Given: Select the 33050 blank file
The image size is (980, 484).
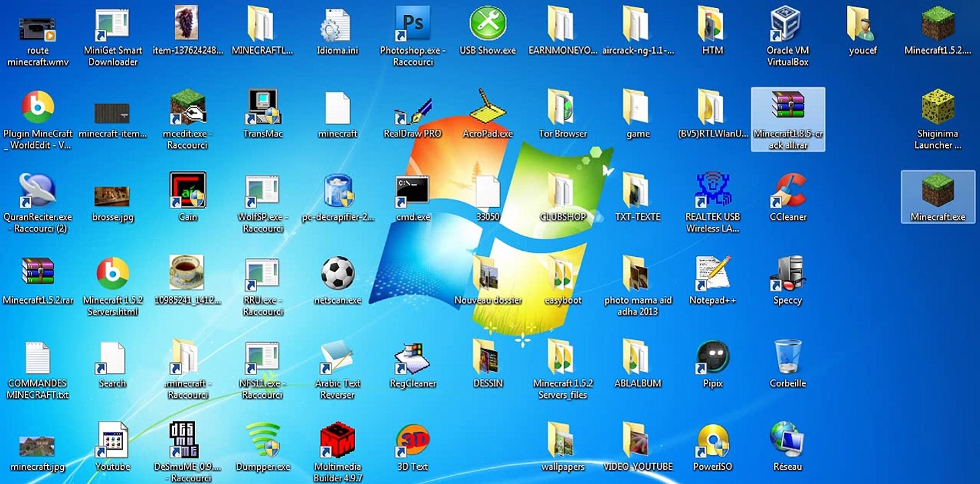Looking at the screenshot, I should 488,192.
